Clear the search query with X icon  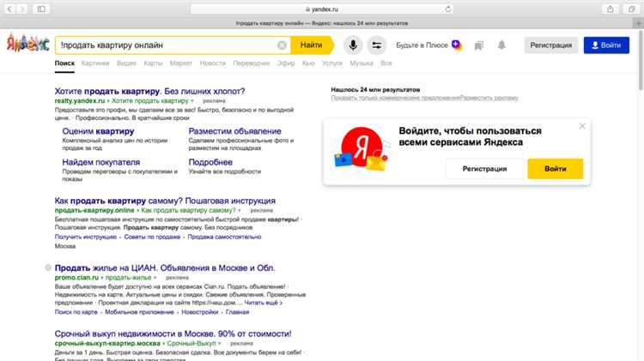[x=282, y=45]
